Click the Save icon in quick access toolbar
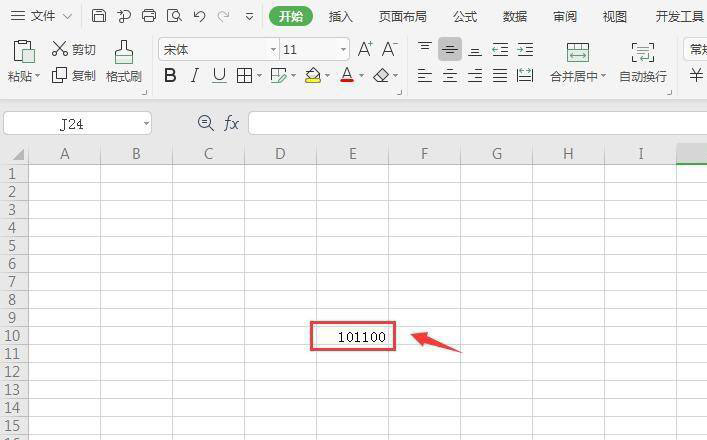This screenshot has width=707, height=440. click(99, 16)
